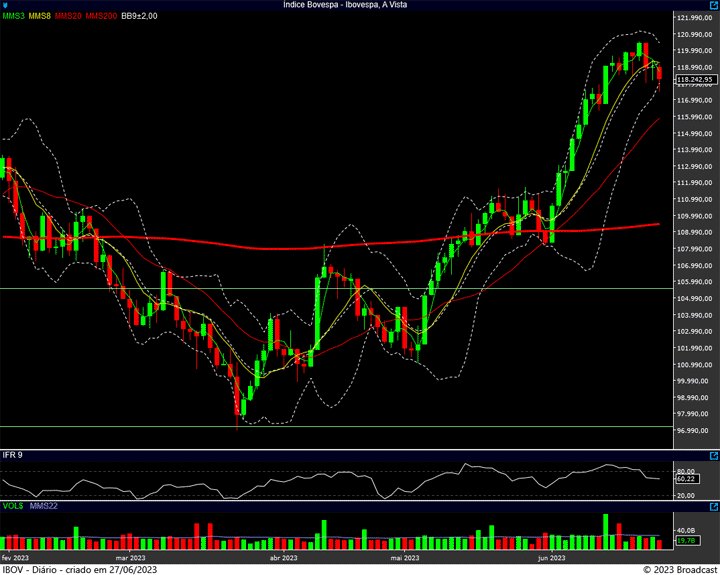
Task: Click the pop-out icon in IFR 9 panel
Action: (712, 455)
